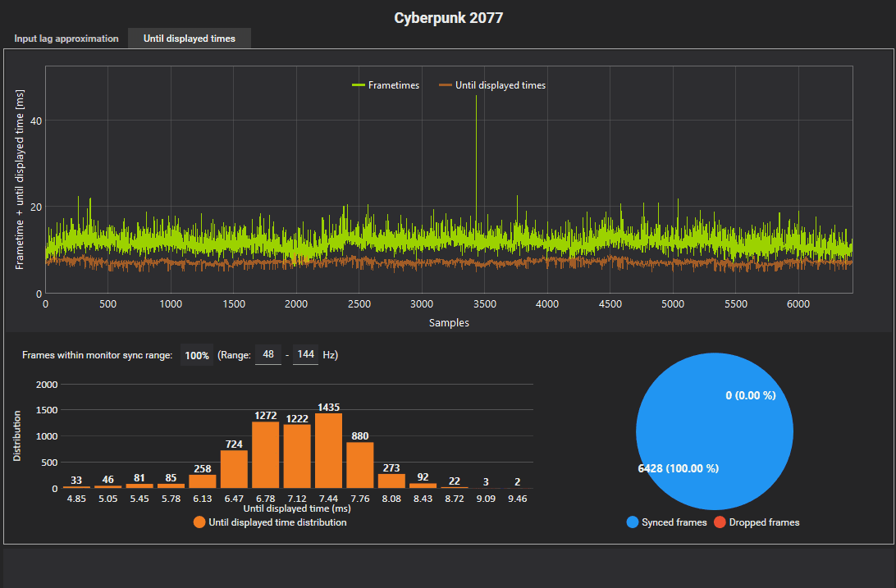Toggle Synced frames in the pie chart legend
This screenshot has height=588, width=896.
(x=666, y=522)
